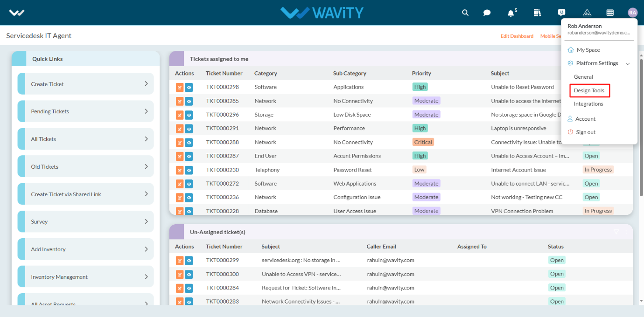
Task: Sort by Priority column header
Action: [421, 73]
